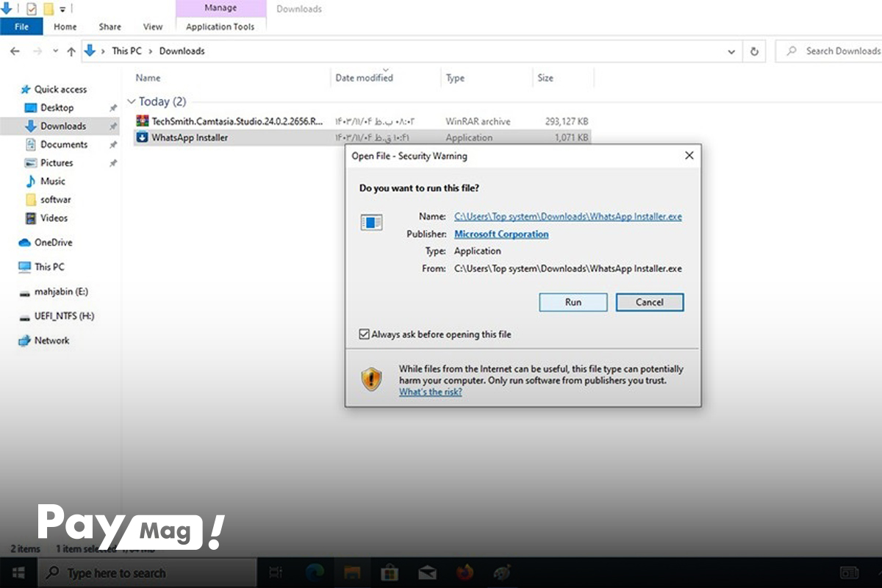Open Microsoft Store from the taskbar
Screen dimensions: 882x588
click(389, 573)
